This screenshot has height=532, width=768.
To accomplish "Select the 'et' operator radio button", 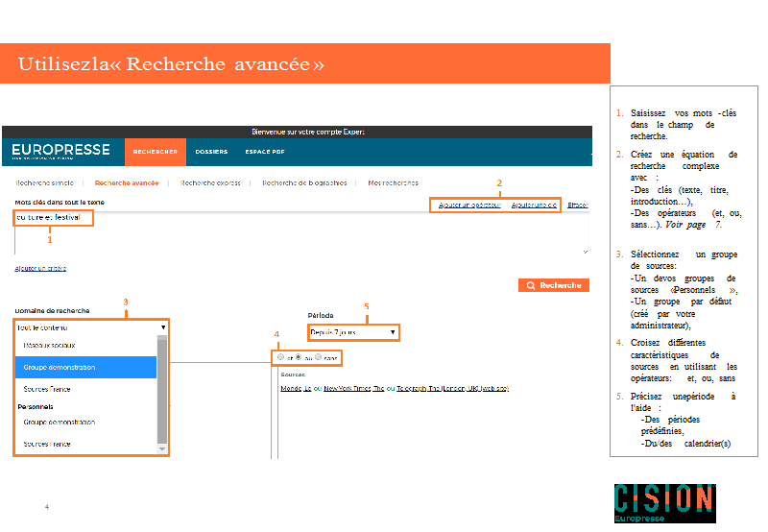I will point(280,356).
